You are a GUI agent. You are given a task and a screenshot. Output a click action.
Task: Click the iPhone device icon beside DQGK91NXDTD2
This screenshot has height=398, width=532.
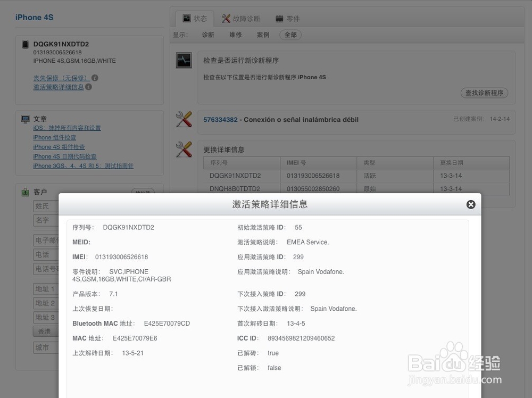tap(25, 45)
